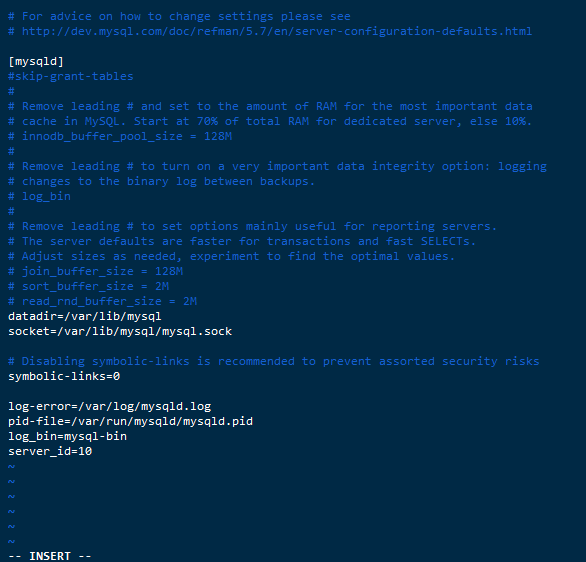Screen dimensions: 586x562
Task: Click the commented '# log_bin' line
Action: click(x=39, y=197)
